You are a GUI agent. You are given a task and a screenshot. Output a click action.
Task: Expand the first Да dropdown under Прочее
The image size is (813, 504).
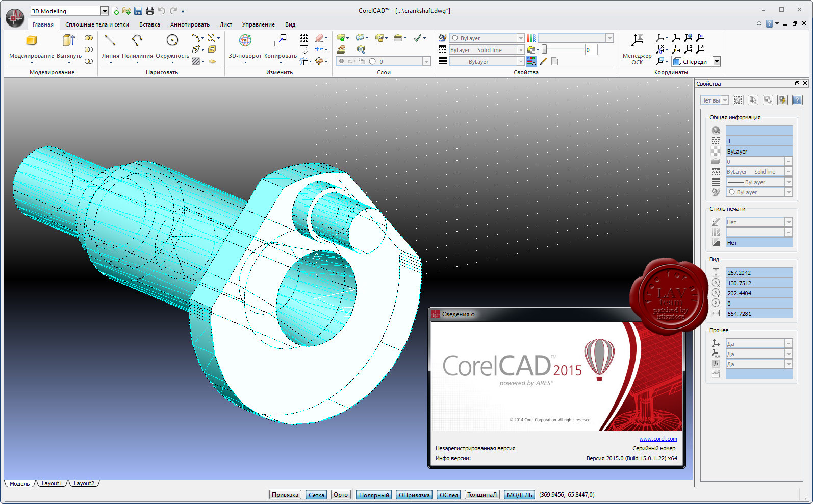tap(789, 344)
